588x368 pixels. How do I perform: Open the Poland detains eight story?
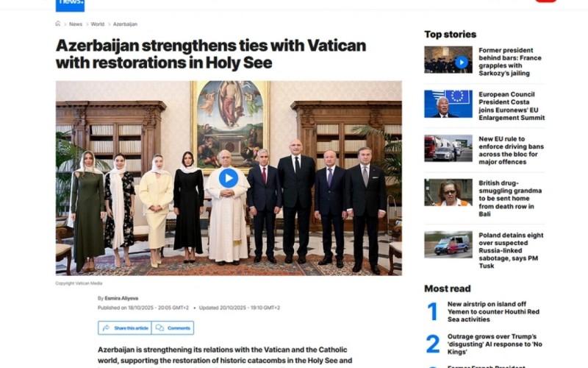pyautogui.click(x=511, y=250)
